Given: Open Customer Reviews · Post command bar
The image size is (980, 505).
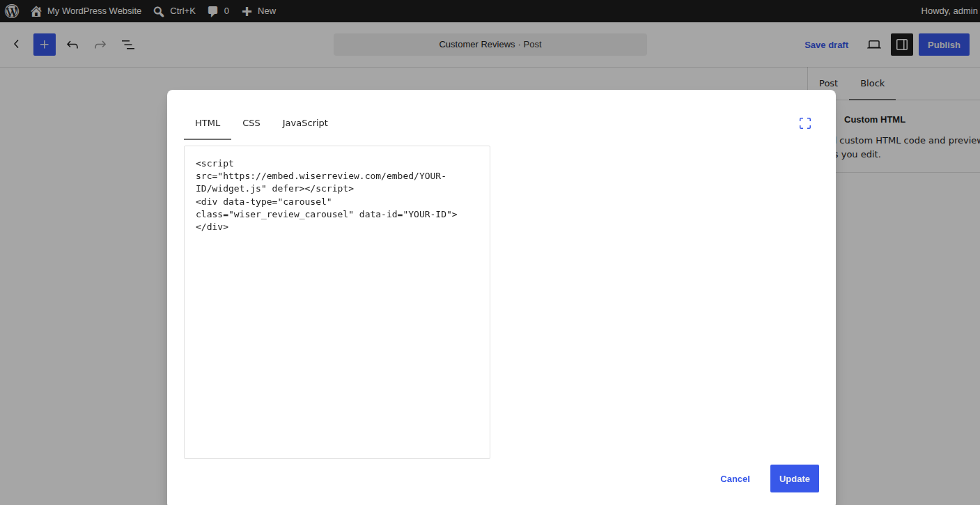Looking at the screenshot, I should point(490,45).
